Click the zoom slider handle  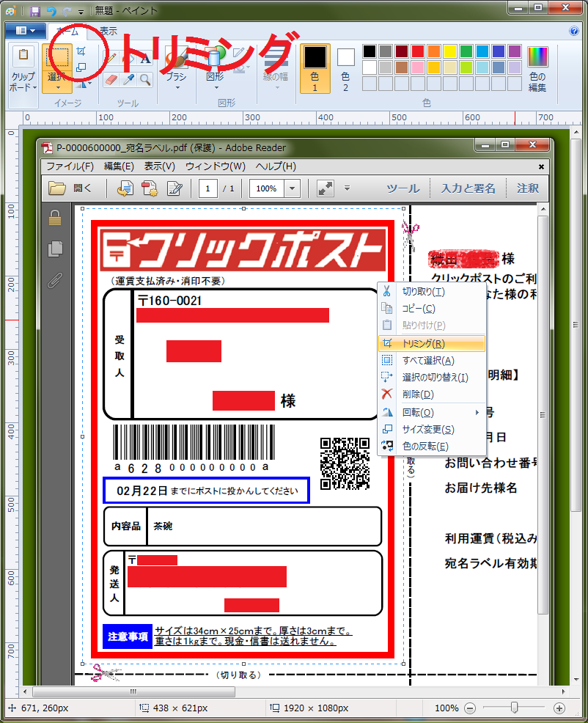pos(515,708)
